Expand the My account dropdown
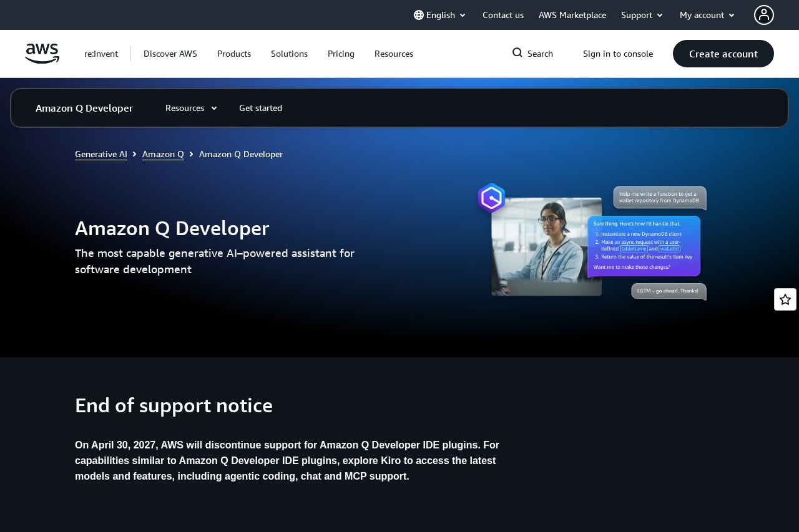 point(707,15)
